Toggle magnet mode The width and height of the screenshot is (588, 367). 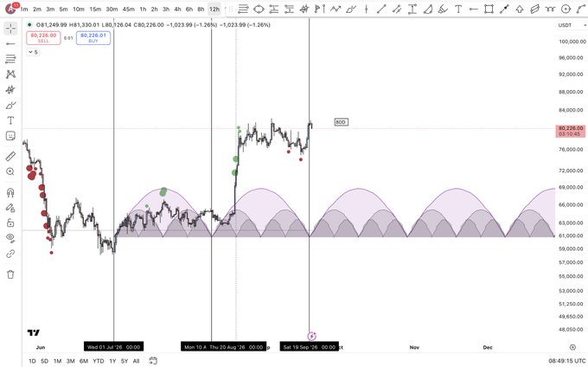point(10,192)
